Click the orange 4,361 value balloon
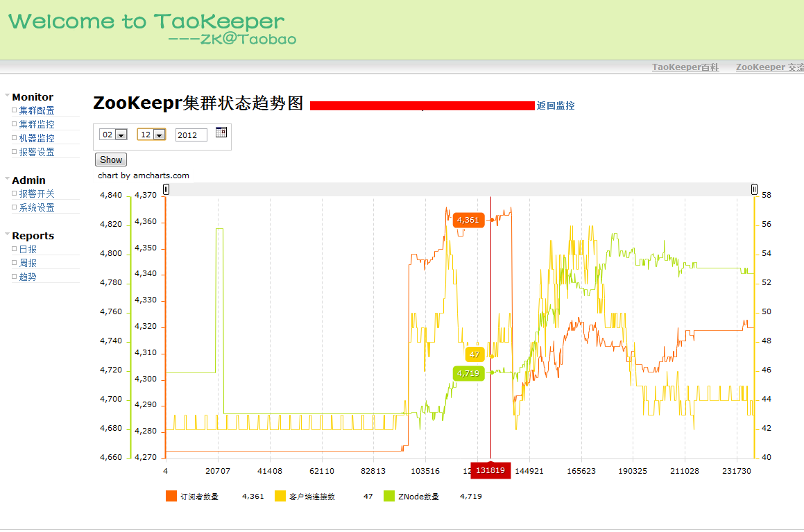The image size is (804, 532). 469,220
